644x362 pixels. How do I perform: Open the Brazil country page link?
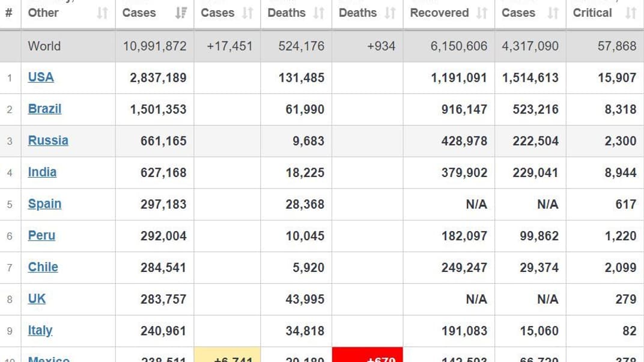coord(44,109)
